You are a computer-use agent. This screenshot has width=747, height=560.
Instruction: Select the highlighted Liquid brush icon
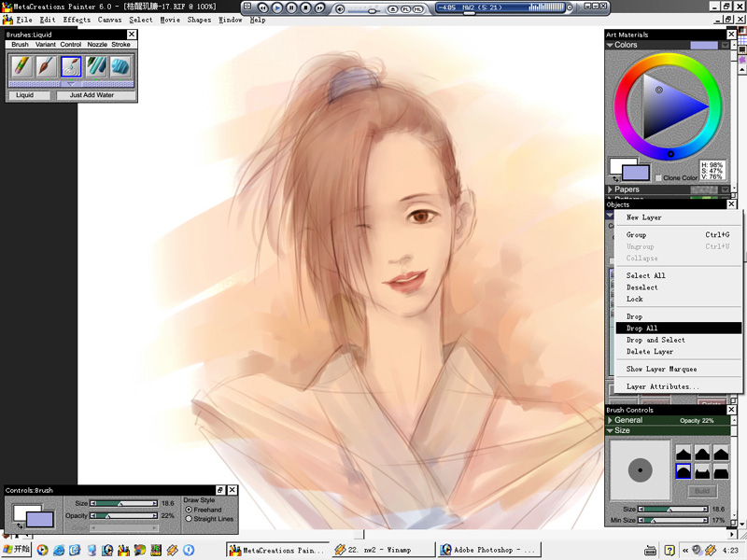71,66
